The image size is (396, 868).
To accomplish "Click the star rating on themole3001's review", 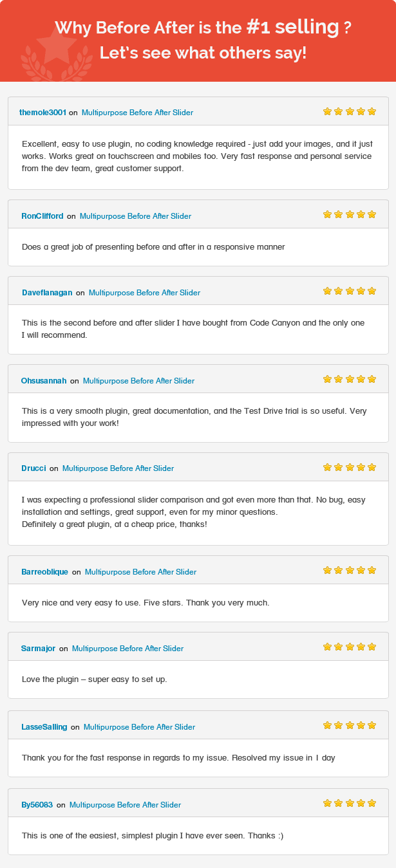I will (350, 111).
